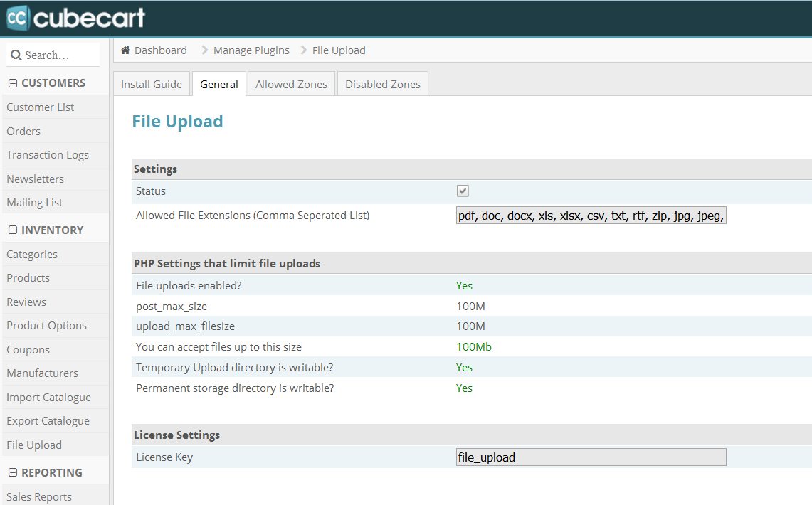Open Import Catalogue in sidebar

tap(48, 398)
